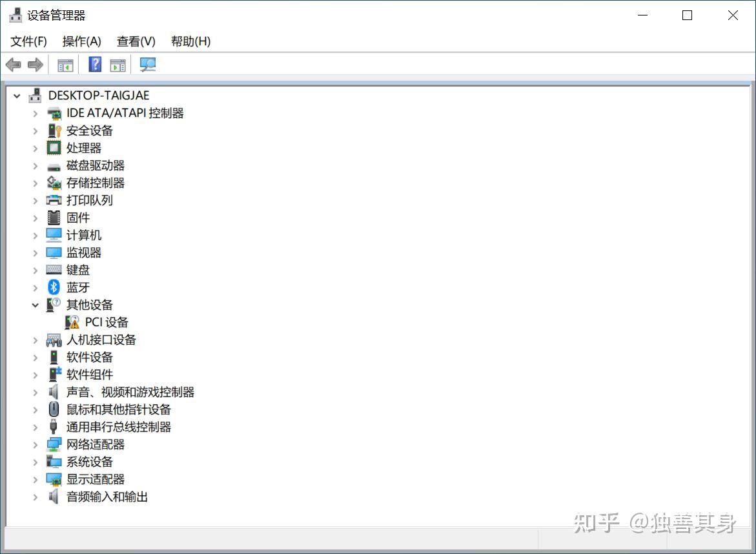Click the 安全设备 key icon
The image size is (756, 554).
[54, 130]
